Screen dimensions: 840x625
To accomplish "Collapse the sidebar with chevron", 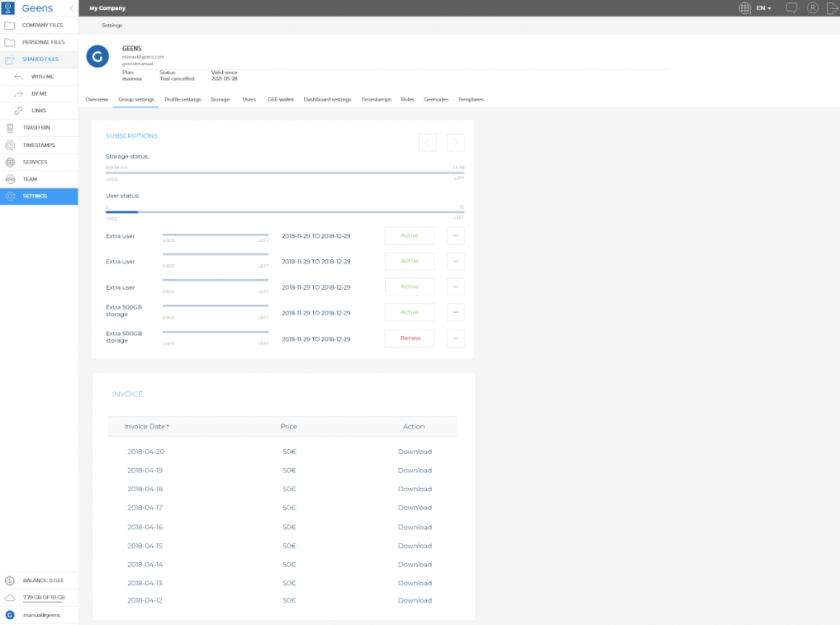I will (x=71, y=8).
